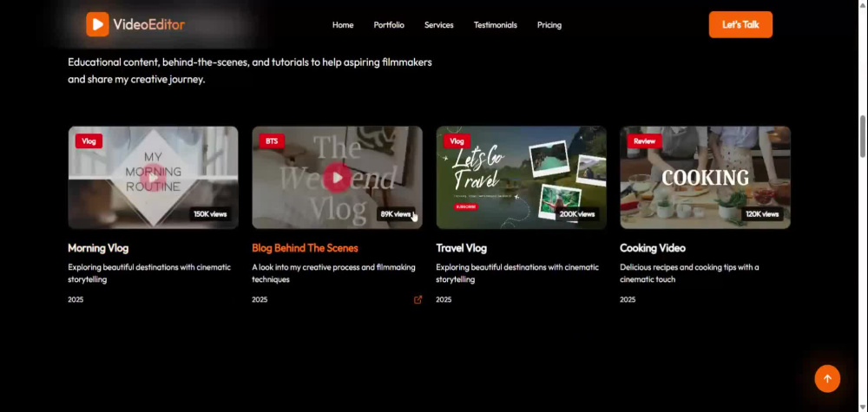Image resolution: width=868 pixels, height=412 pixels.
Task: Click the VideoEditor play logo icon
Action: (x=97, y=24)
